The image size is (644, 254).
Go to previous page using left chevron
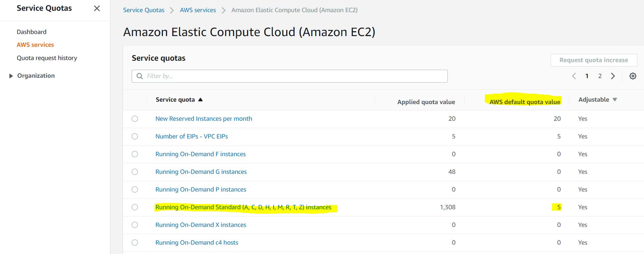click(x=574, y=76)
